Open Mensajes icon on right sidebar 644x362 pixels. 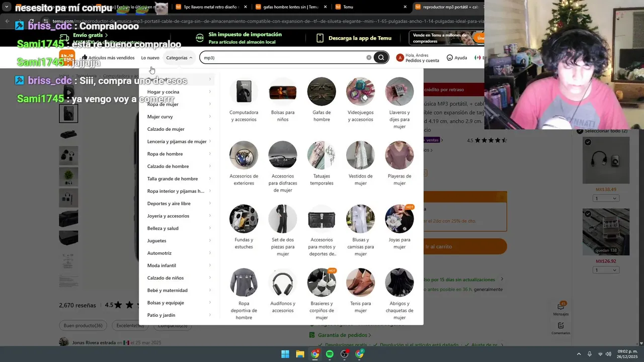[561, 309]
